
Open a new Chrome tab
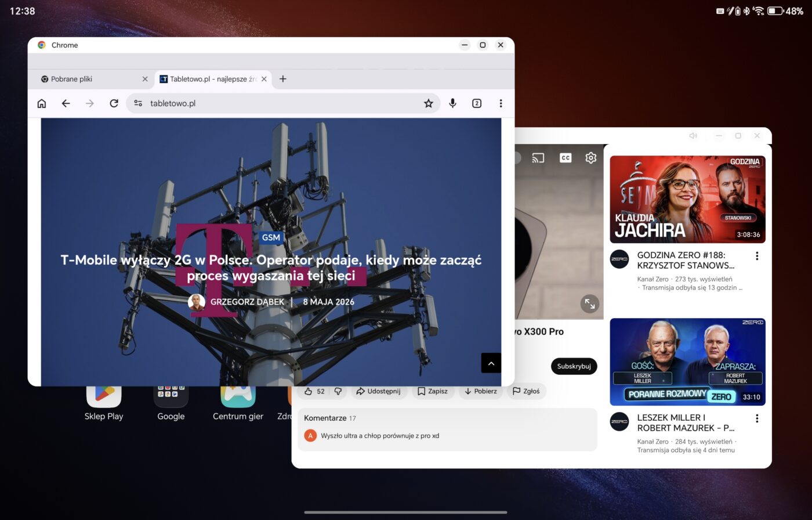(x=282, y=79)
